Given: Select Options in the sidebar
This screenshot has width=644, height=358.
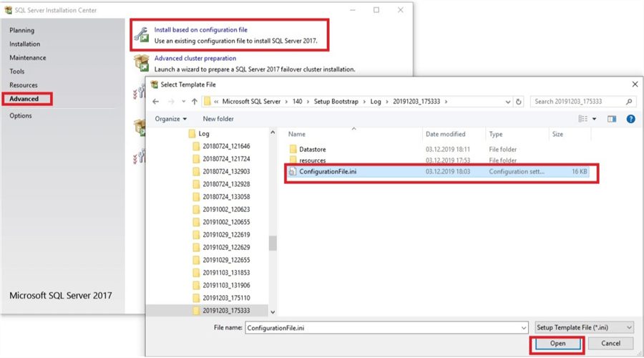Looking at the screenshot, I should 21,115.
